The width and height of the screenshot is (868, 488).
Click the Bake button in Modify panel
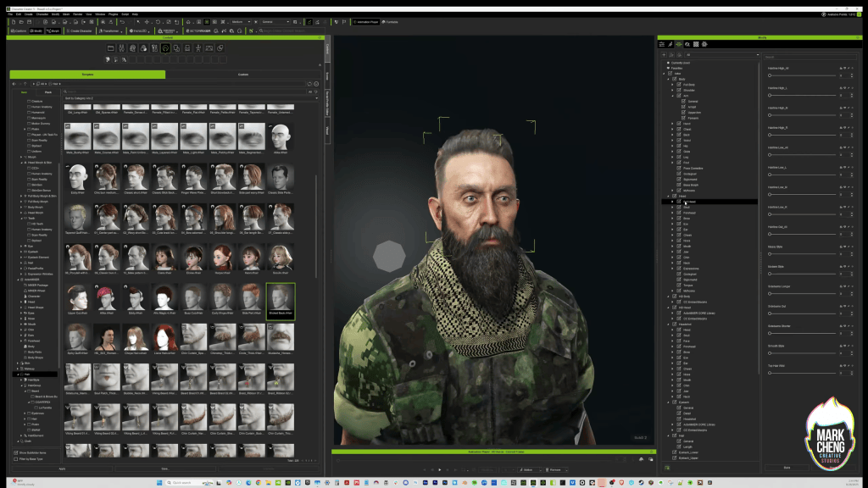tap(787, 468)
